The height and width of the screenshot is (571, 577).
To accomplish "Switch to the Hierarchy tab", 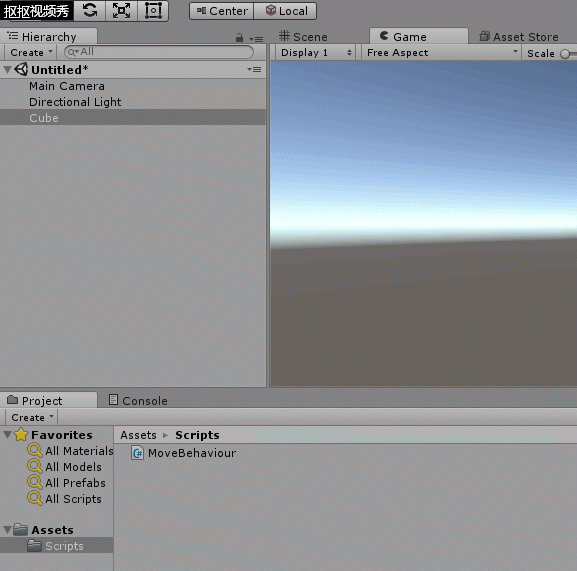I will click(x=49, y=36).
